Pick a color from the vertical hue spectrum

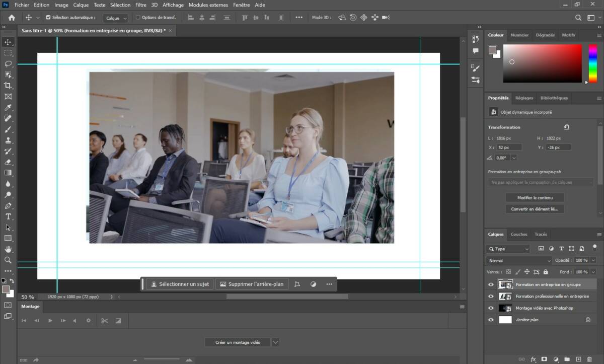(593, 63)
